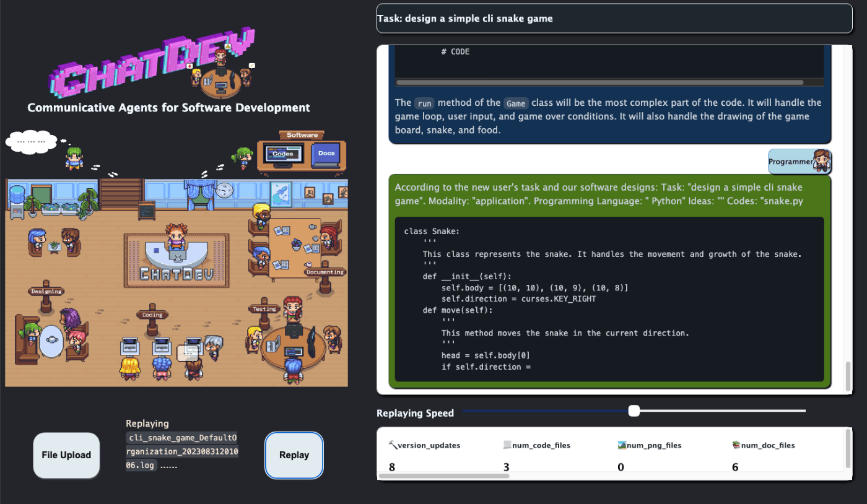Select the Programmer avatar icon
The image size is (867, 504).
point(822,161)
